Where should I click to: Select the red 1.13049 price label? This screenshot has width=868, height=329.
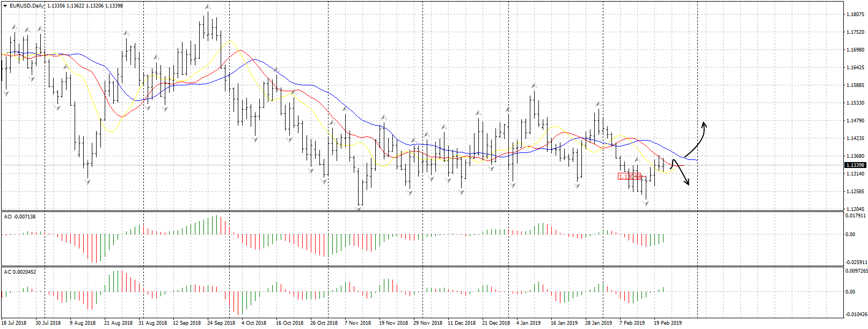[629, 176]
